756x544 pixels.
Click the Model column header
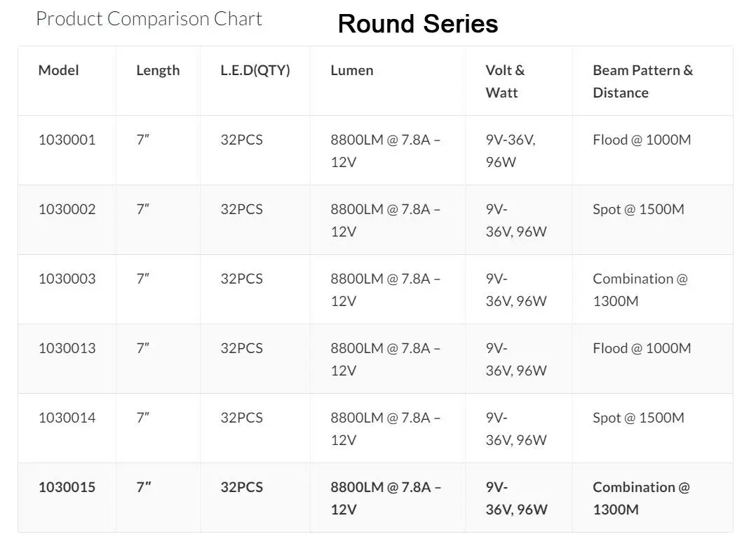[58, 70]
